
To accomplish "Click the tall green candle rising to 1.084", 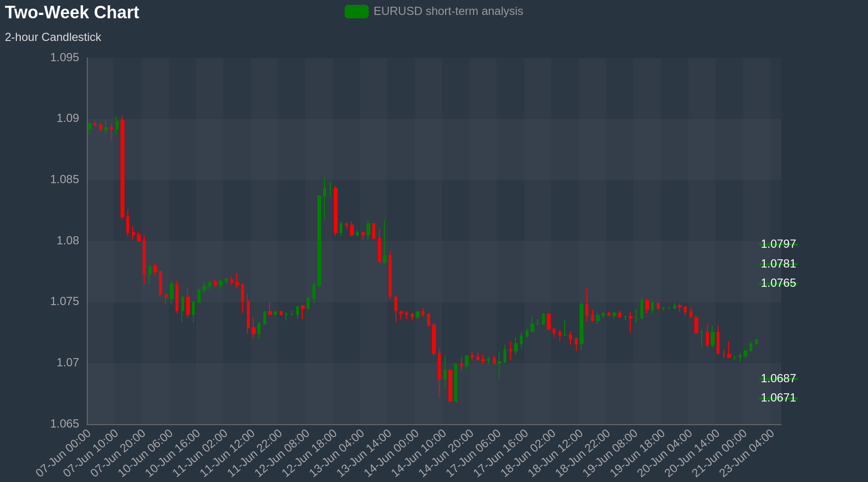I will [x=319, y=241].
